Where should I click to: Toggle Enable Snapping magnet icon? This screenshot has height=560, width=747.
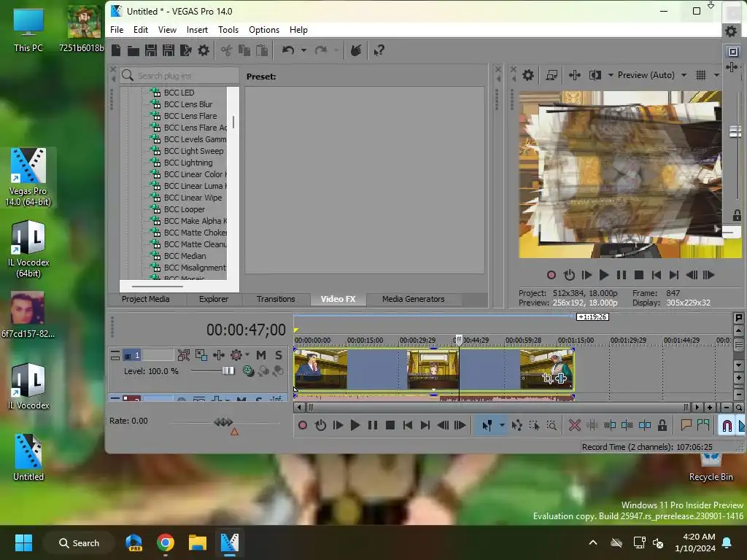727,425
